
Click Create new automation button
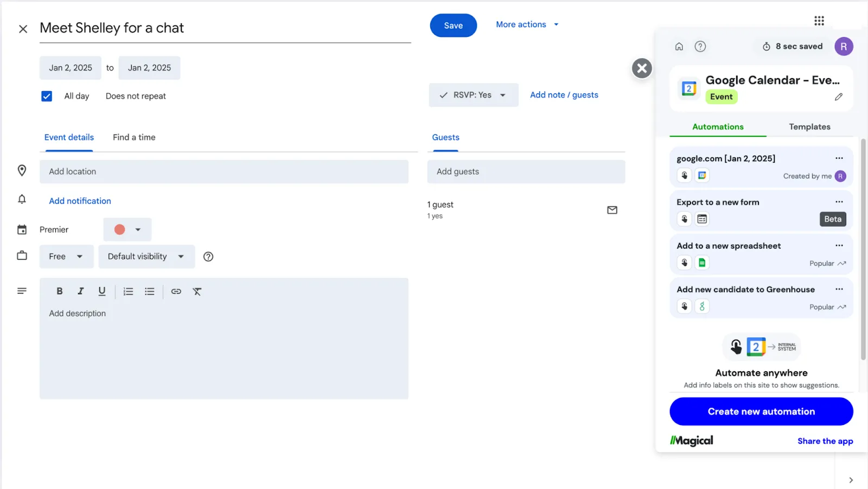[761, 411]
